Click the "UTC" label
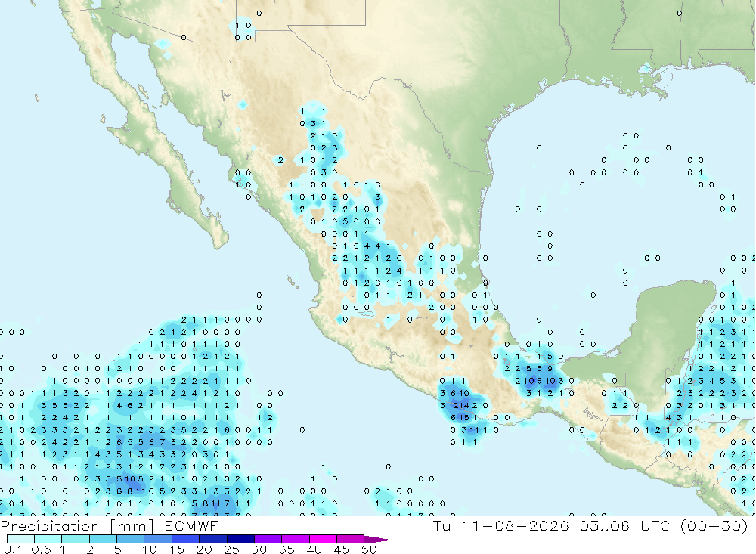 point(655,525)
